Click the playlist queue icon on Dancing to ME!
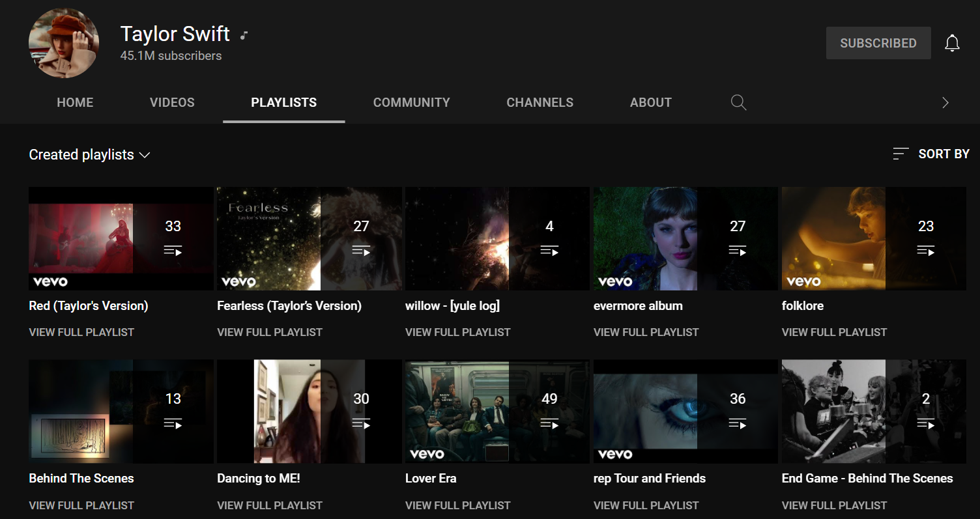Viewport: 980px width, 519px height. tap(361, 423)
